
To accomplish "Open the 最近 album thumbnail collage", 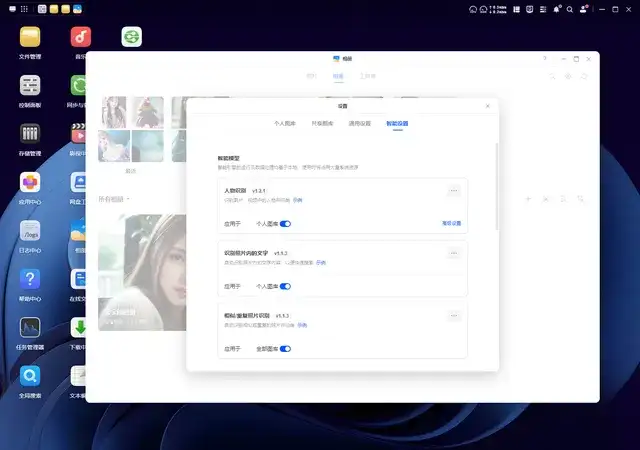I will (x=131, y=129).
